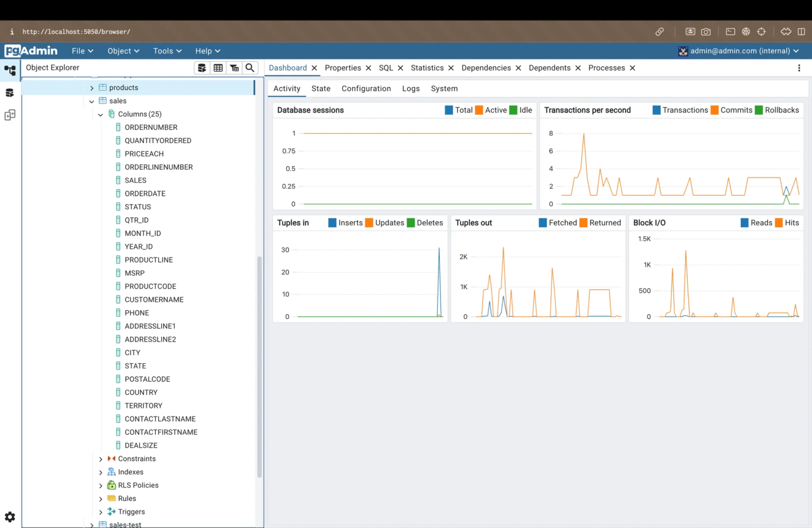812x528 pixels.
Task: Collapse the sales Columns list
Action: (x=100, y=114)
